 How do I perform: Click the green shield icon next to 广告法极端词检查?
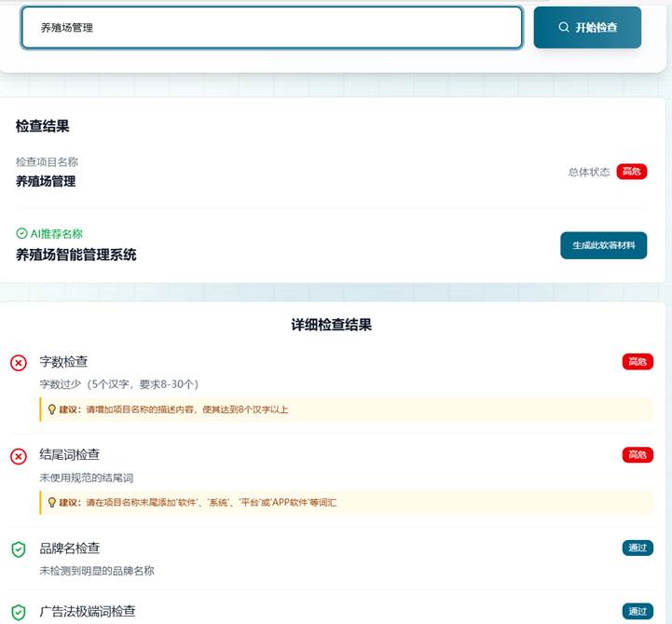pos(19,613)
